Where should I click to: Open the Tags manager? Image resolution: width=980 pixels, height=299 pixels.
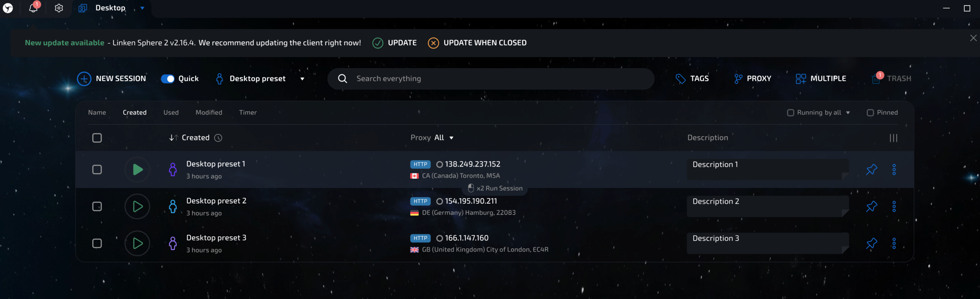[x=692, y=78]
